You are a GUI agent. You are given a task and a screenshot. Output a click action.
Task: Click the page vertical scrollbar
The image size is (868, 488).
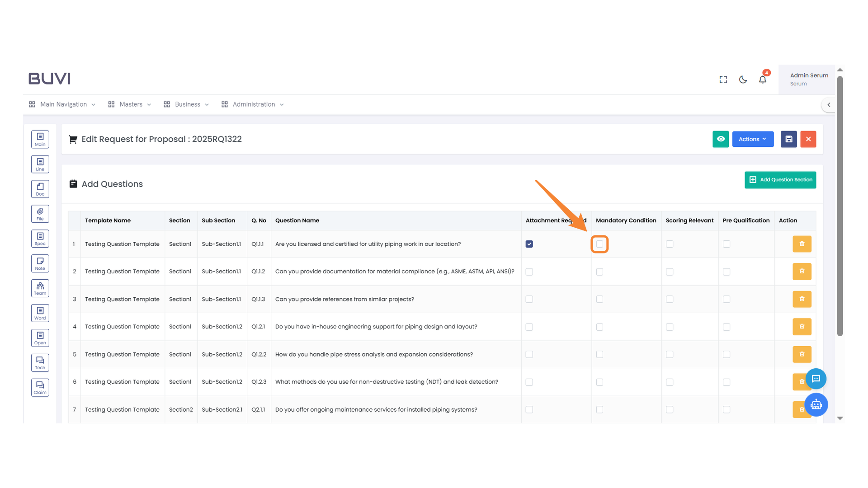click(x=840, y=206)
